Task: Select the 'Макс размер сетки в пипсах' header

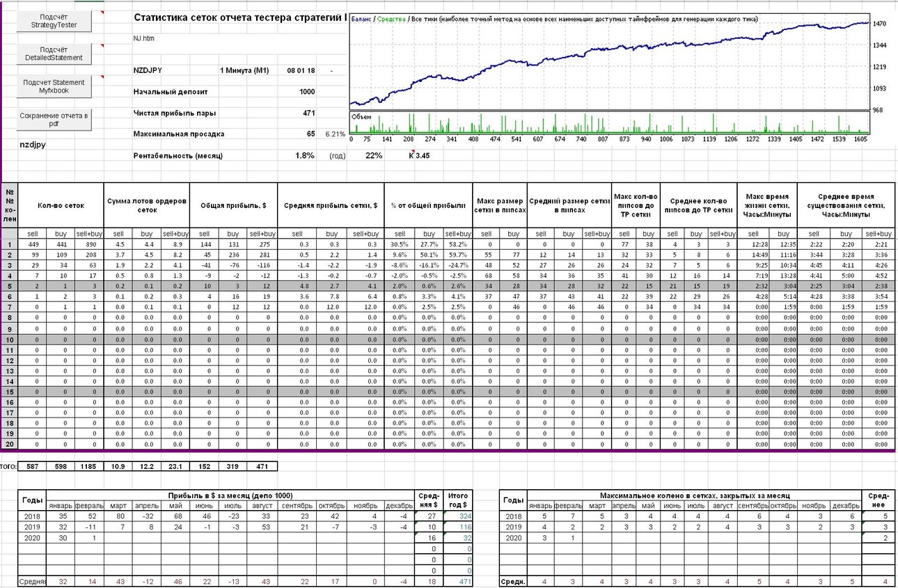Action: [x=500, y=205]
